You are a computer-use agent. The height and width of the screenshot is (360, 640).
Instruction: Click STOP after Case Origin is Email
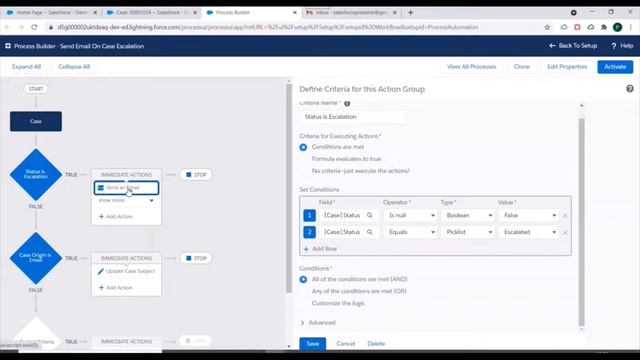[x=196, y=258]
